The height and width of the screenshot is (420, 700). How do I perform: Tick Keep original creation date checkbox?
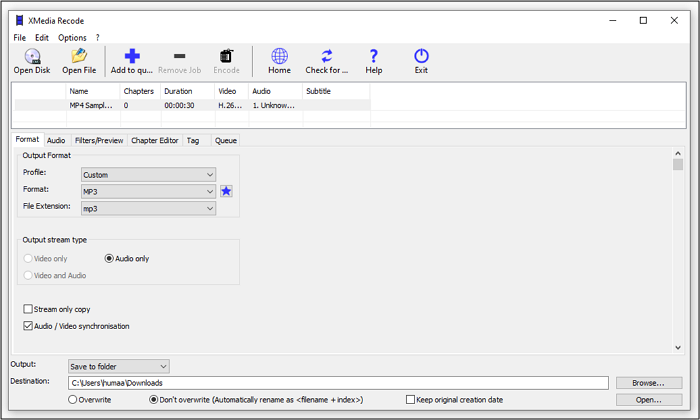[411, 400]
